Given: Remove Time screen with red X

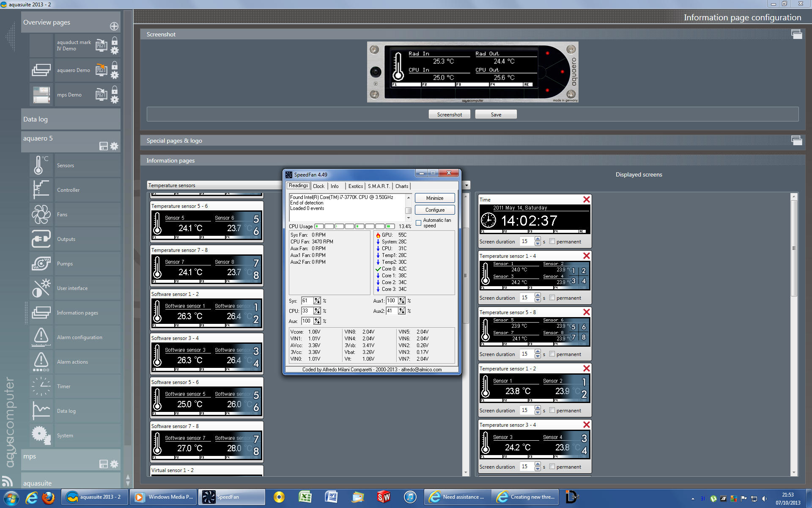Looking at the screenshot, I should point(586,199).
